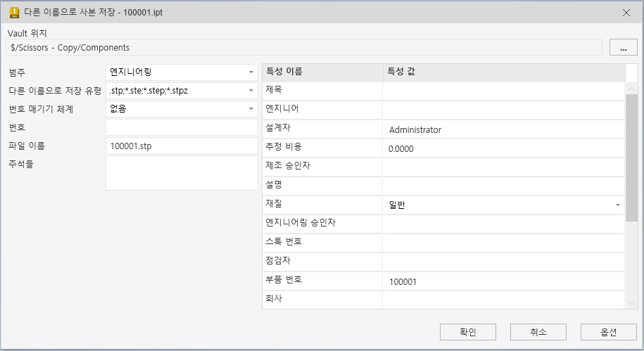Click the 파일 이름 field containing 100001.stp
Image resolution: width=644 pixels, height=351 pixels.
click(182, 146)
